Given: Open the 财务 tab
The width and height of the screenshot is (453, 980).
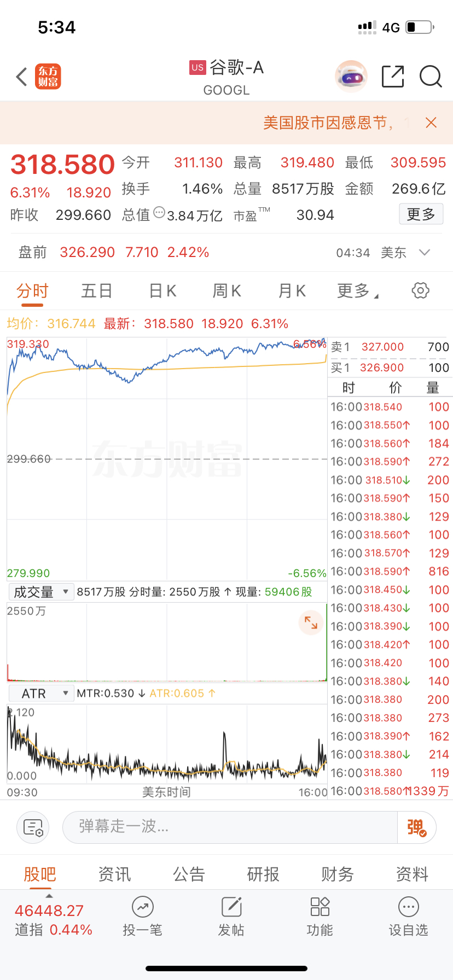Looking at the screenshot, I should [338, 874].
